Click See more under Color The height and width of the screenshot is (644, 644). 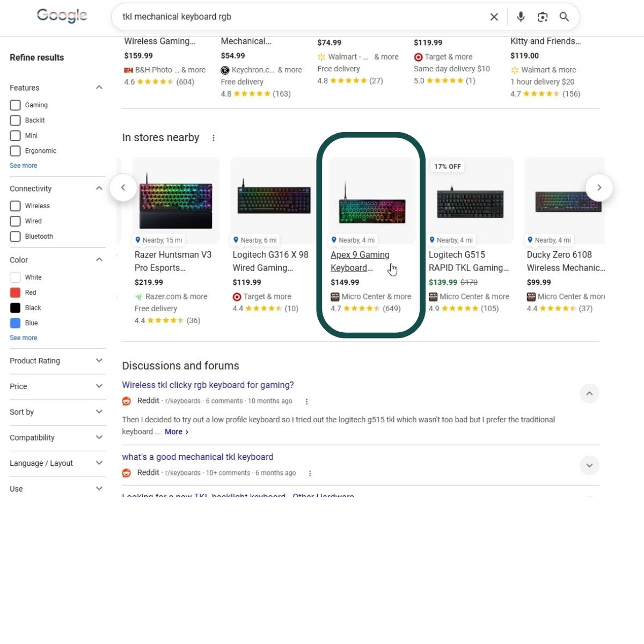click(x=24, y=338)
